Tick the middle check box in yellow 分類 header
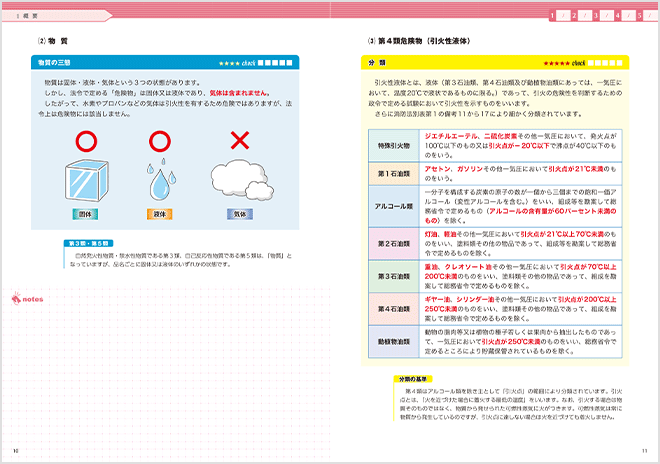Image resolution: width=660 pixels, height=464 pixels. pos(605,63)
